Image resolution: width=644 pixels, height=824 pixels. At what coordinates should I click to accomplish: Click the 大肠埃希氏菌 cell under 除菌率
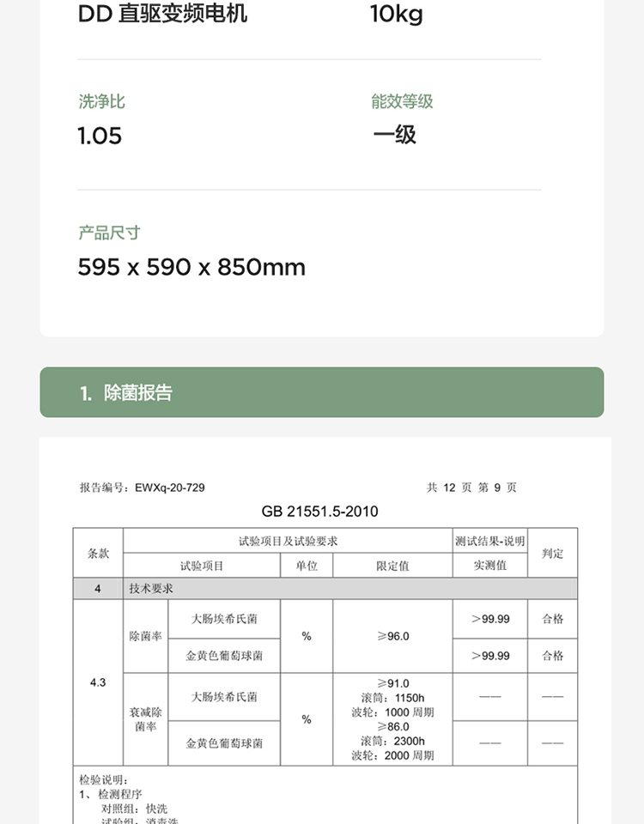(224, 619)
